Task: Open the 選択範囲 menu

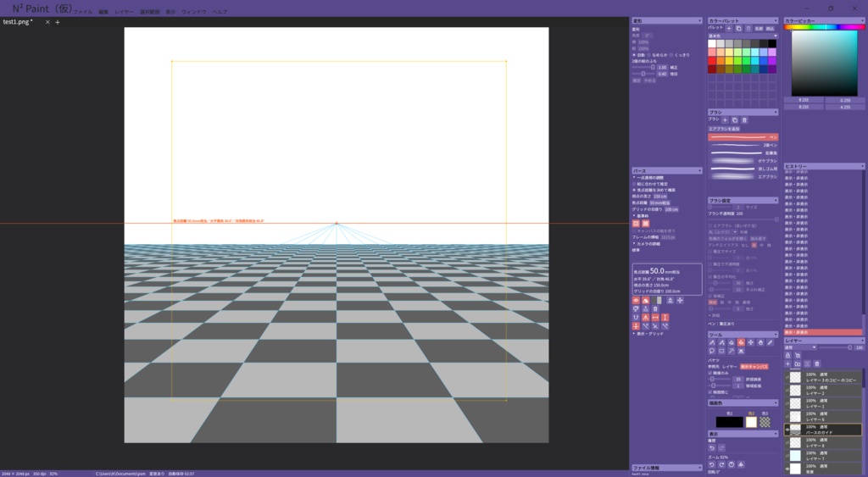Action: 149,12
